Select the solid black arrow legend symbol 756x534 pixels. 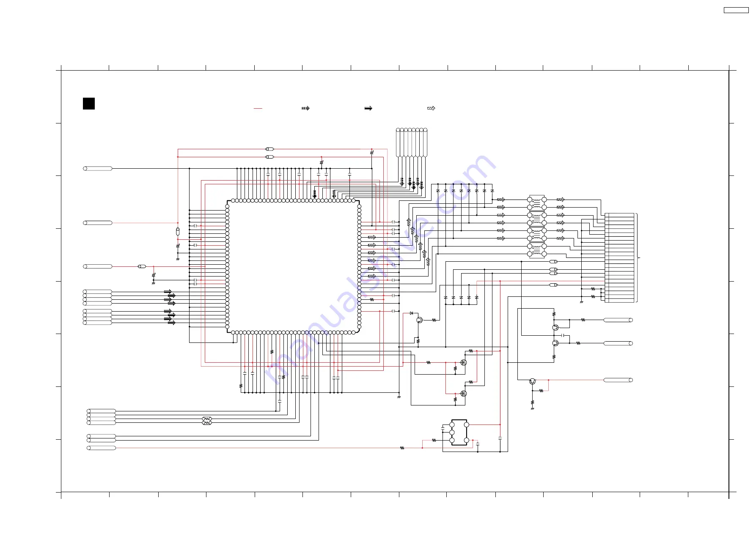click(368, 108)
